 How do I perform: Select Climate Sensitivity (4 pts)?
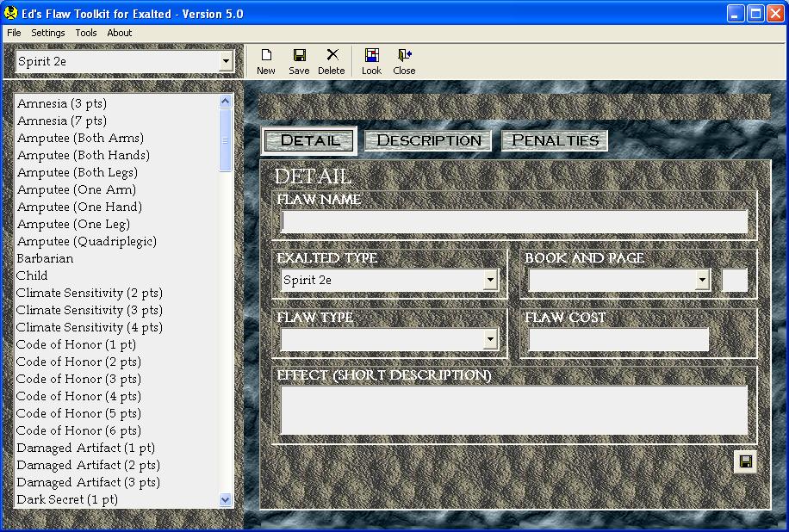pos(90,327)
